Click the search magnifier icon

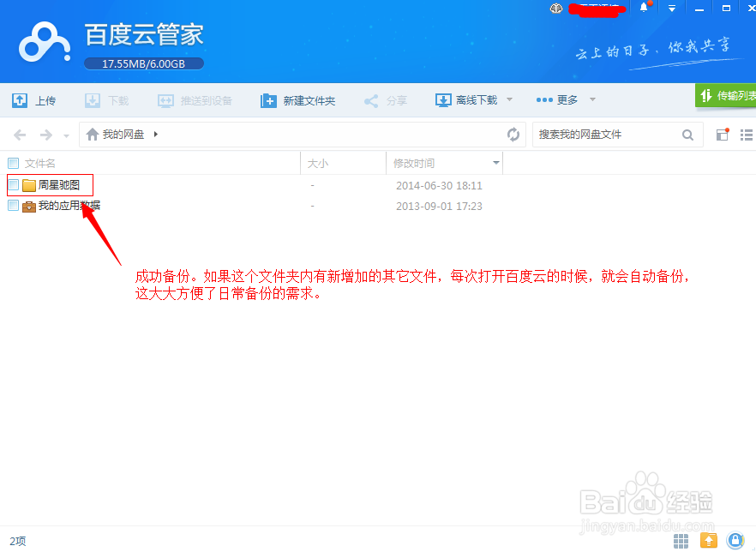coord(688,135)
